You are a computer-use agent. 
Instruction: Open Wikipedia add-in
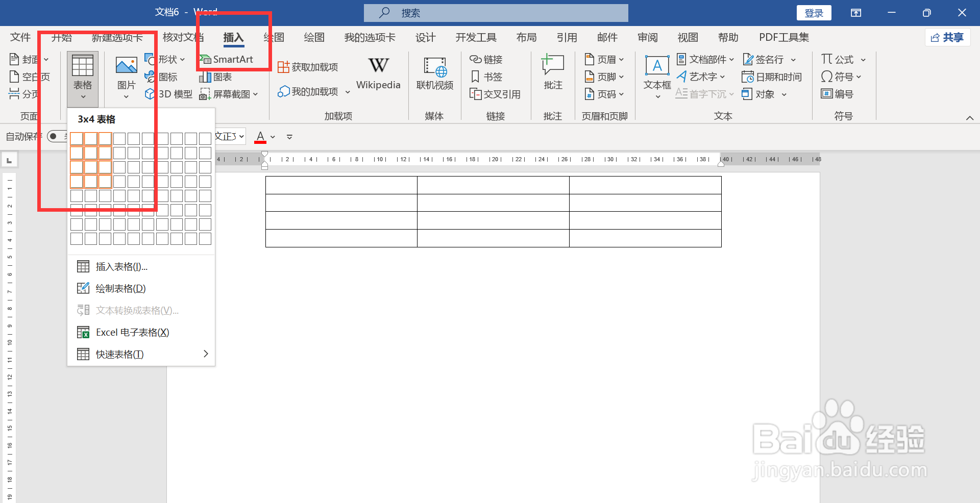(x=378, y=73)
